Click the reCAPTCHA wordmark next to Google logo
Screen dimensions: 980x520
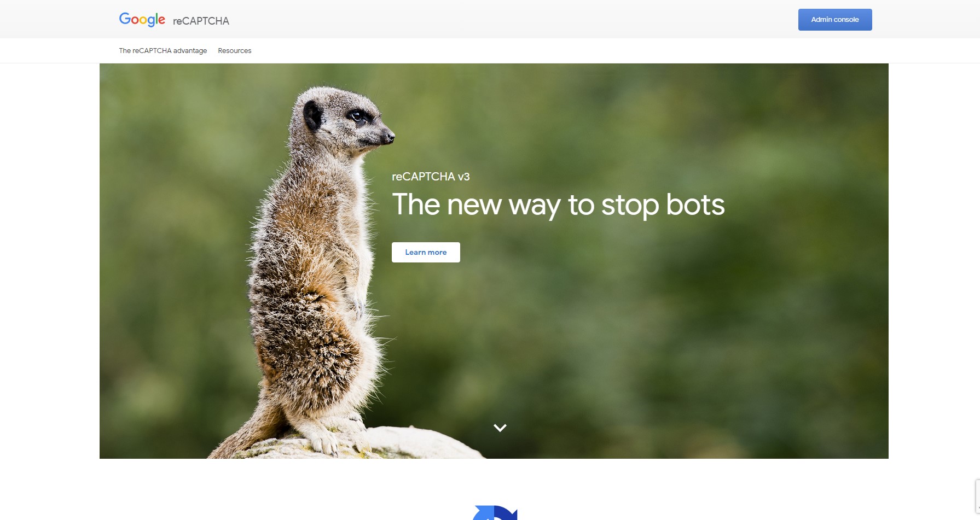pos(201,21)
